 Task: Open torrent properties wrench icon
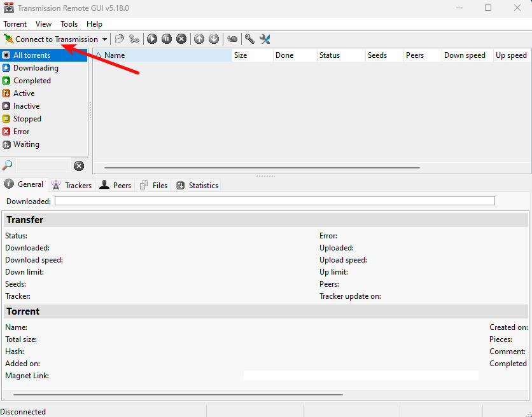point(249,39)
